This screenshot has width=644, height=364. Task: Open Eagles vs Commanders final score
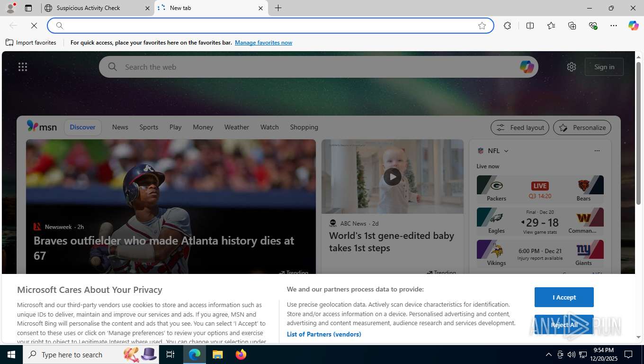point(540,222)
